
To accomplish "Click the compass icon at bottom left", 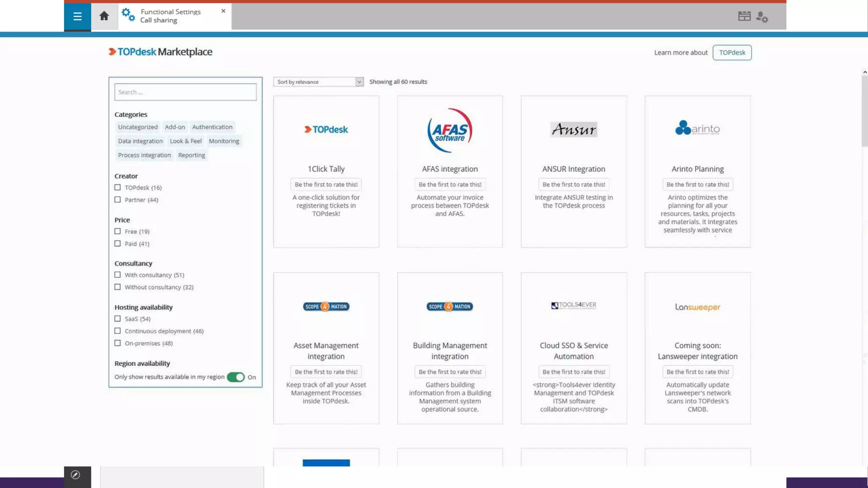I will [75, 475].
